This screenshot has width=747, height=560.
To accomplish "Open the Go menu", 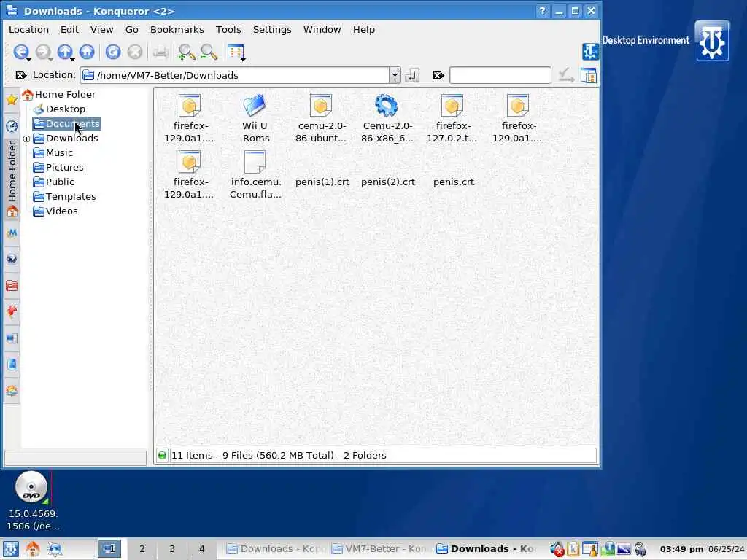I will pos(131,29).
